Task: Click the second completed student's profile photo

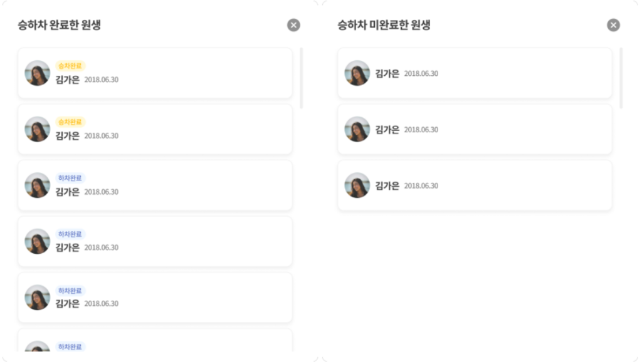Action: (37, 129)
